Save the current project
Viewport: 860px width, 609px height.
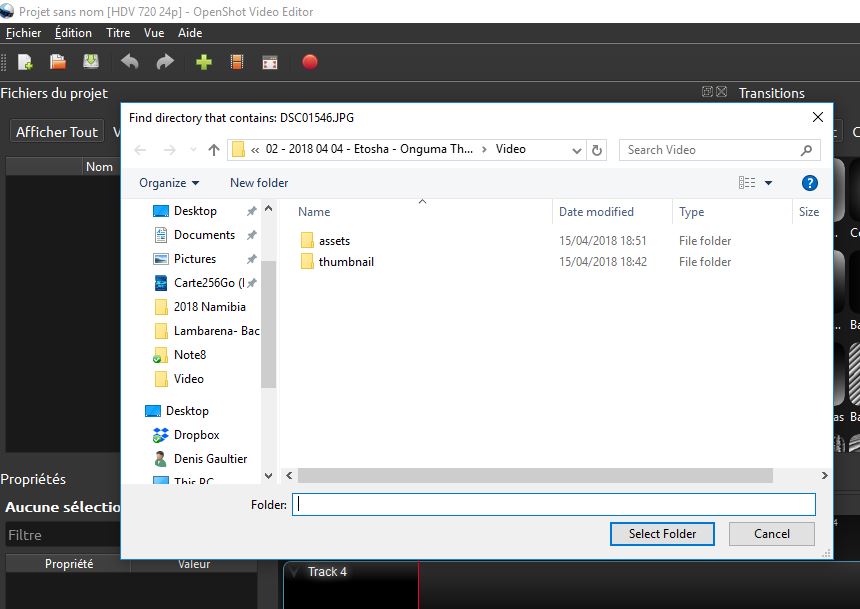89,61
